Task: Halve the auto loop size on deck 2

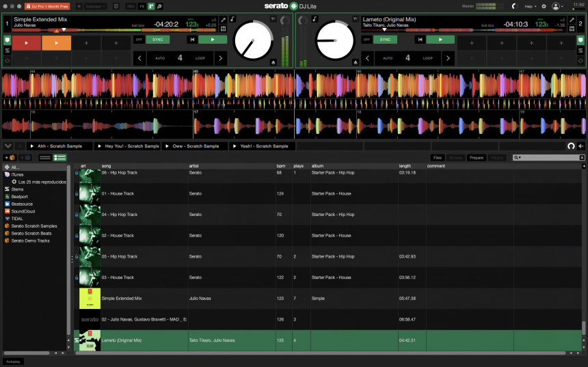Action: coord(367,58)
